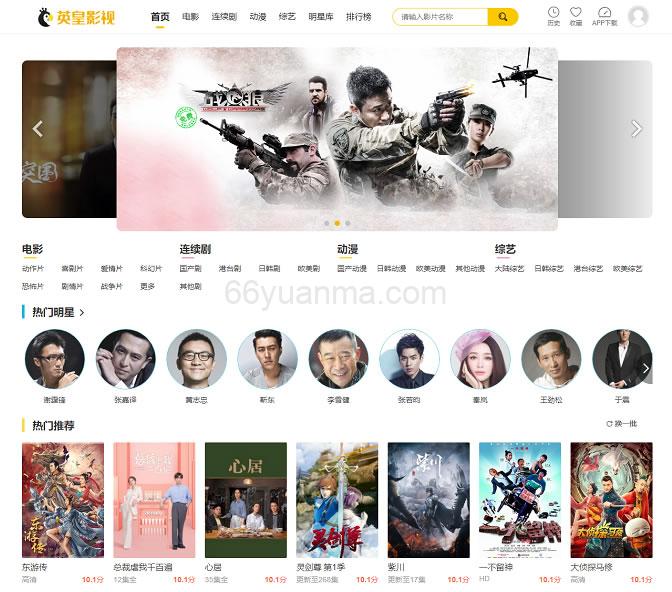This screenshot has height=592, width=672.
Task: Select the active yellow carousel dot
Action: tap(337, 223)
